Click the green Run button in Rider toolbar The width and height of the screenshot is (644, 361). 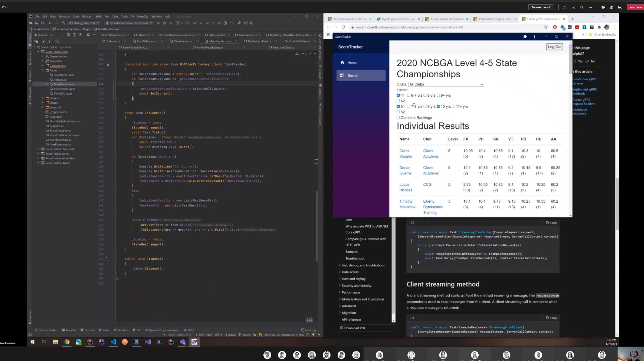click(x=159, y=23)
